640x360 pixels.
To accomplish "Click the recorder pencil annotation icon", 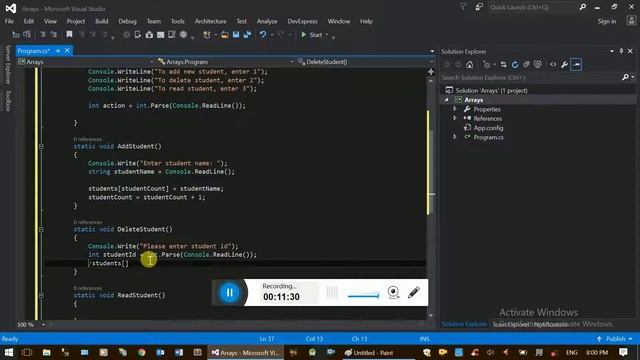I will (x=413, y=292).
